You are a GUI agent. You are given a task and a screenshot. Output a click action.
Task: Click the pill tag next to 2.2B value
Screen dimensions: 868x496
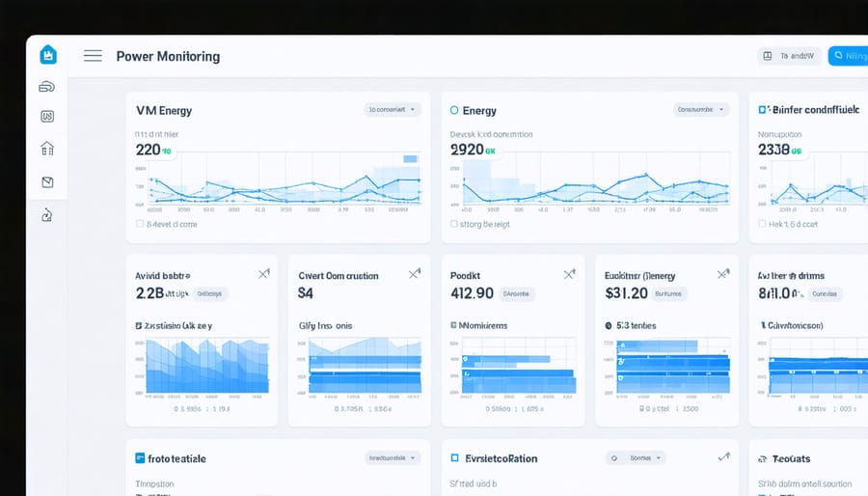tap(210, 294)
